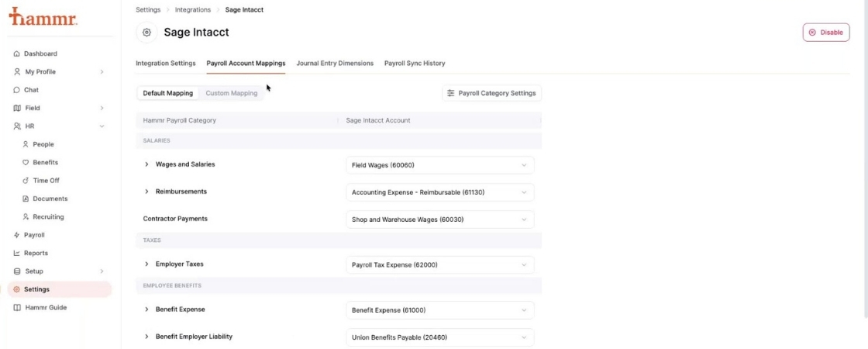The height and width of the screenshot is (349, 868).
Task: Click the Field map icon
Action: [16, 108]
